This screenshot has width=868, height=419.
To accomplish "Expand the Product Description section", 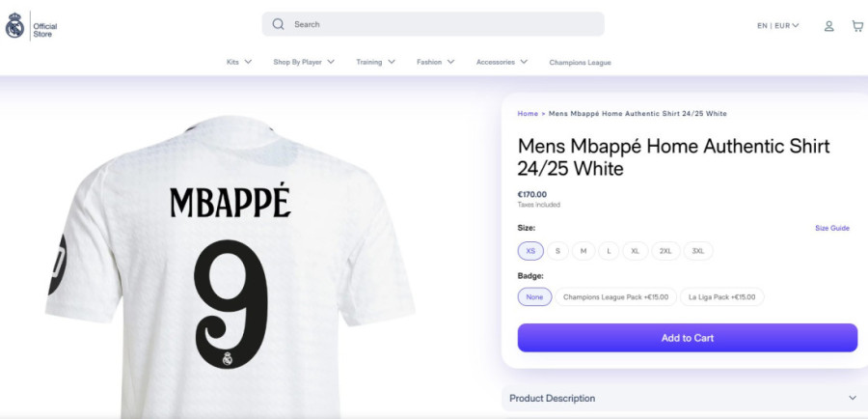I will 685,398.
